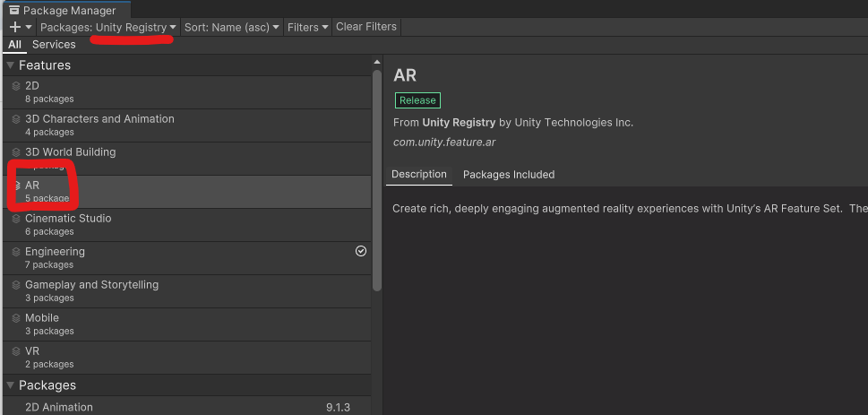The width and height of the screenshot is (868, 415).
Task: Click the Gameplay and Storytelling layers icon
Action: (16, 286)
